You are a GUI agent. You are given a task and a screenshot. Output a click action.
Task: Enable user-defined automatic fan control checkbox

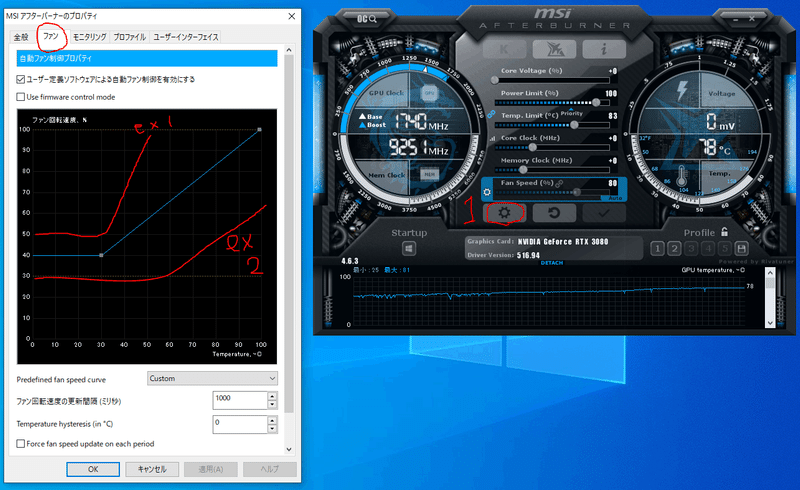click(x=20, y=79)
